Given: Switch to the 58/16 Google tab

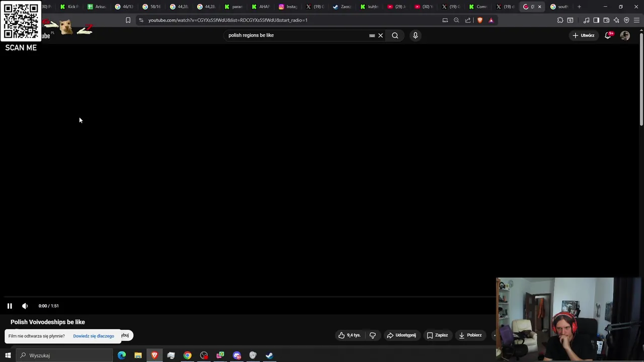Looking at the screenshot, I should pos(151,7).
